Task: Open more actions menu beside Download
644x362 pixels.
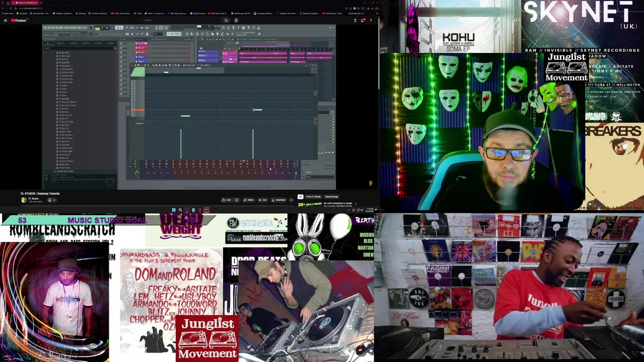Action: click(291, 200)
